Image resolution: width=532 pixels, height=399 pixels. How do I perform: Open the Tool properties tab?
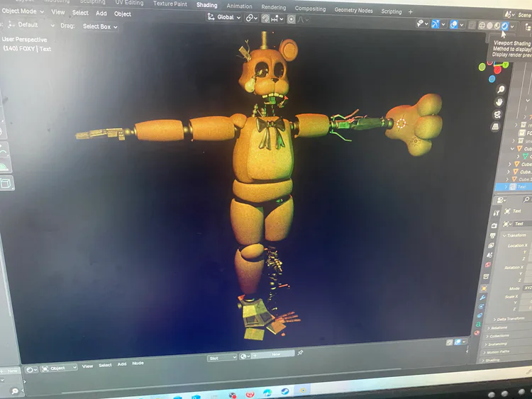[496, 213]
